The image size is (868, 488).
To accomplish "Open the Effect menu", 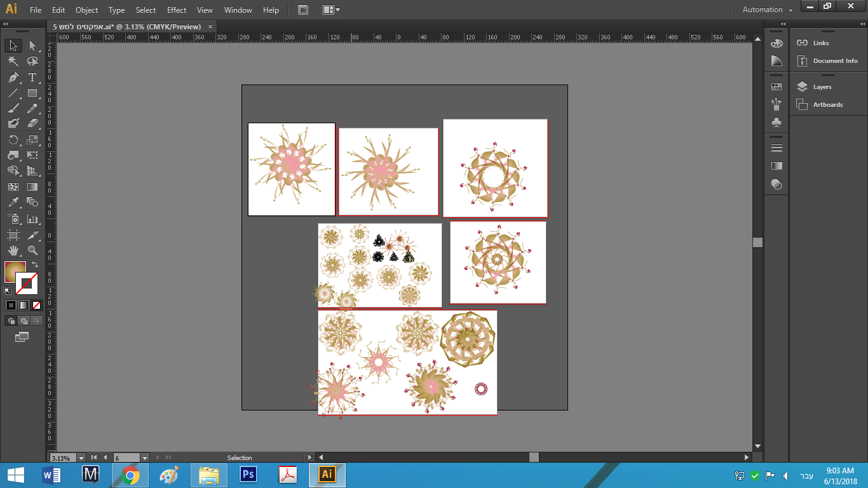I will [x=177, y=10].
